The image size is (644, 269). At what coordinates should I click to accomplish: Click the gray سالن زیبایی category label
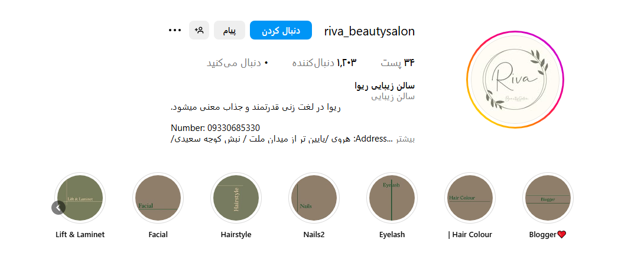pyautogui.click(x=393, y=97)
